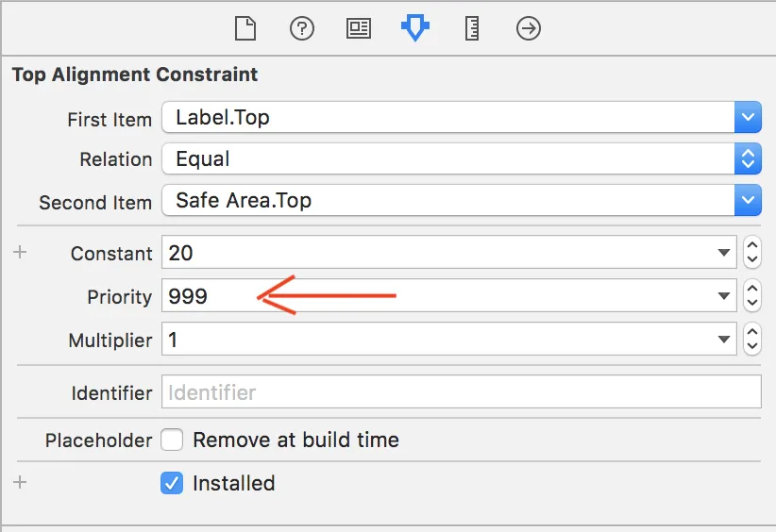Open the Priority preset dropdown arrow
This screenshot has height=532, width=776.
pyautogui.click(x=724, y=296)
